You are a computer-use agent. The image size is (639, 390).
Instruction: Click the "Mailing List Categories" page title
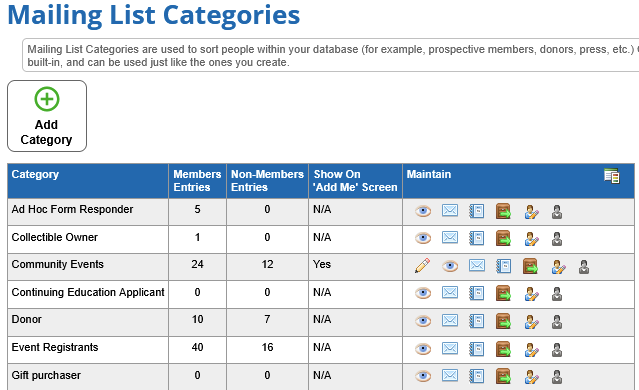[x=154, y=15]
